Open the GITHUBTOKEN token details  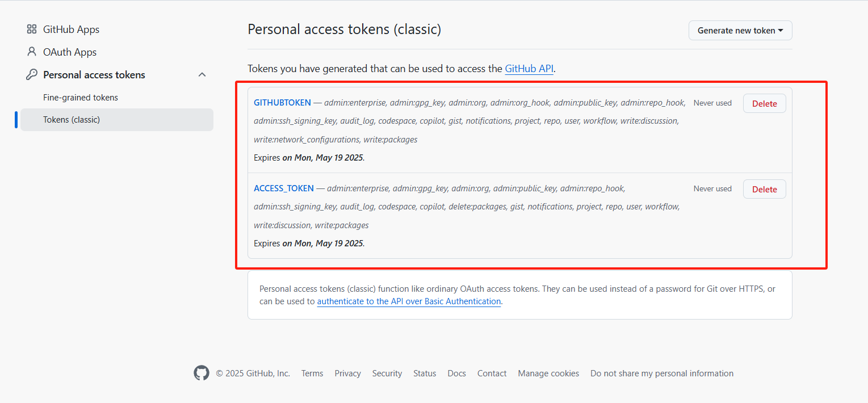(282, 103)
